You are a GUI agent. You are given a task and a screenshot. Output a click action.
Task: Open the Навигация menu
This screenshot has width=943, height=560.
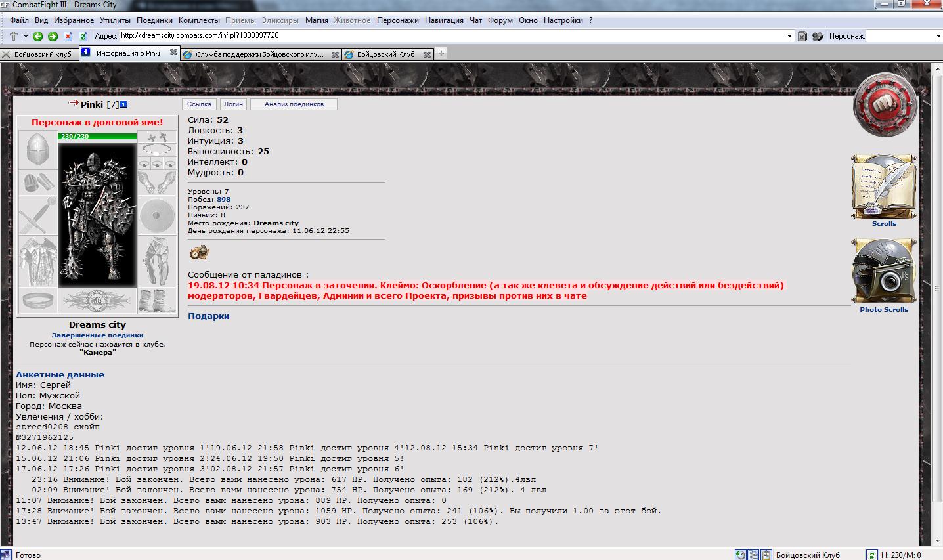(x=444, y=20)
